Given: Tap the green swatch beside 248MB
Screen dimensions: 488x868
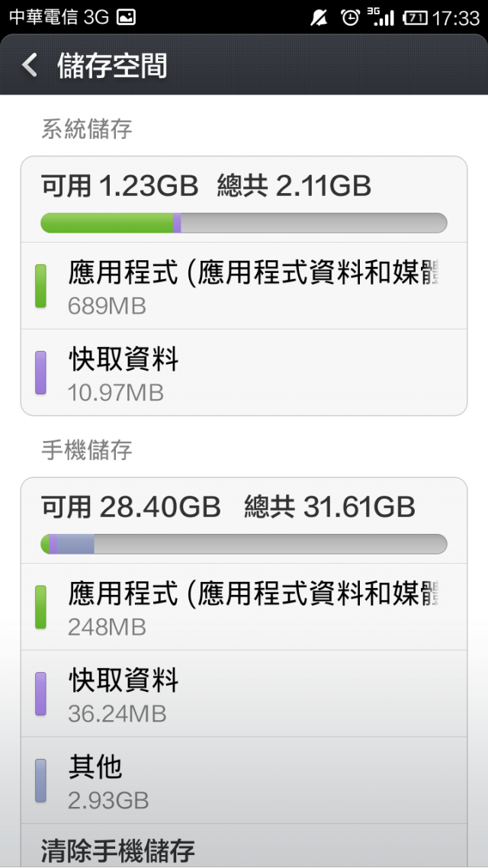Looking at the screenshot, I should tap(40, 606).
